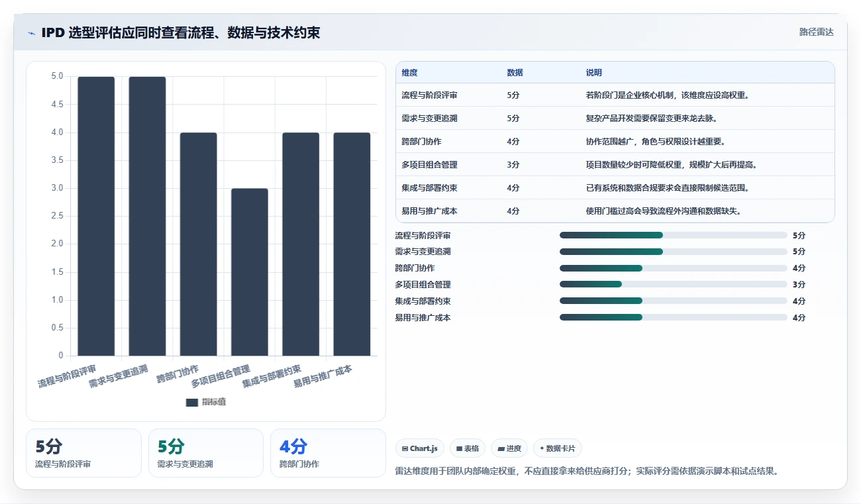
Task: Click the 3分 label beside 多项目组合管理 progress
Action: click(799, 285)
